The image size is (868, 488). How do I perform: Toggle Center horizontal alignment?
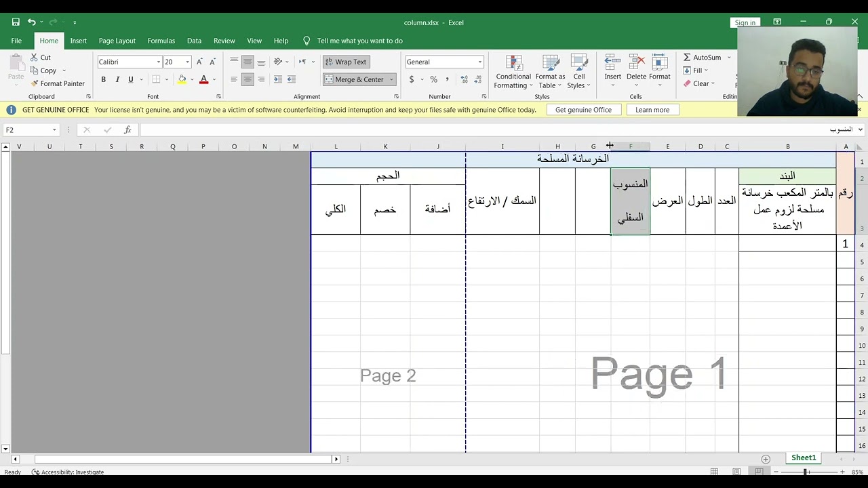[248, 79]
